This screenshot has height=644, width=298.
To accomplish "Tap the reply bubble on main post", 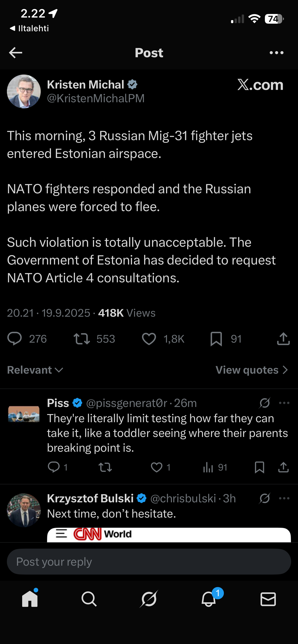I will coord(15,339).
